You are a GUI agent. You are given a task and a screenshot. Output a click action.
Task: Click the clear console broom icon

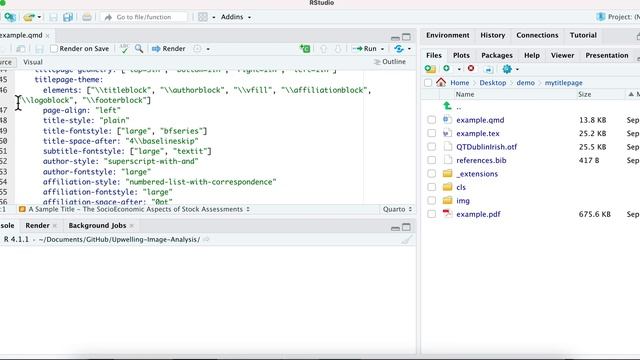click(x=407, y=240)
